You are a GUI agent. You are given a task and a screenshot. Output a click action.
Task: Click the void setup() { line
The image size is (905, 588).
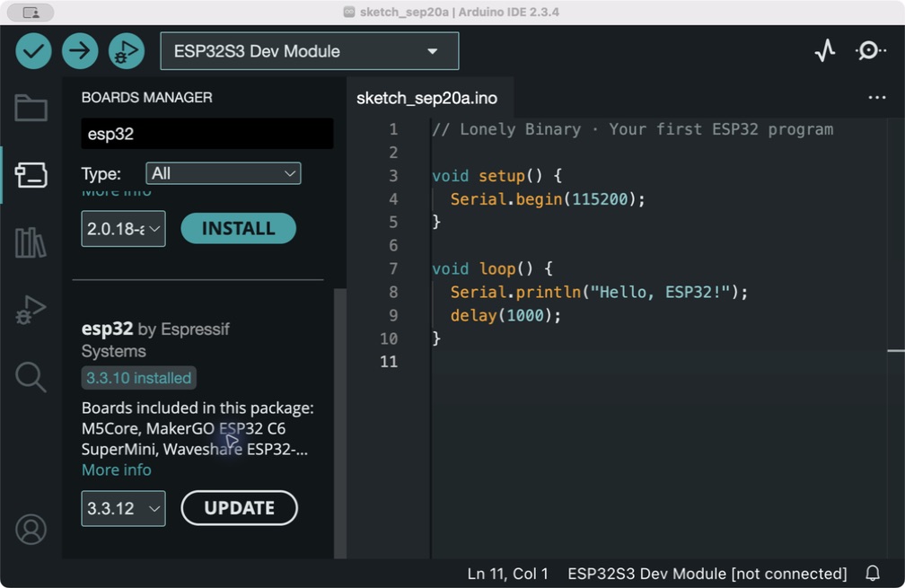point(497,175)
